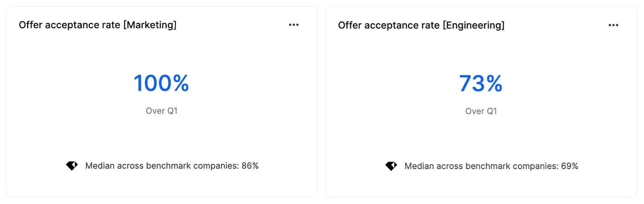The width and height of the screenshot is (644, 204).
Task: Click the benchmark diamond icon in Marketing card
Action: click(x=72, y=166)
